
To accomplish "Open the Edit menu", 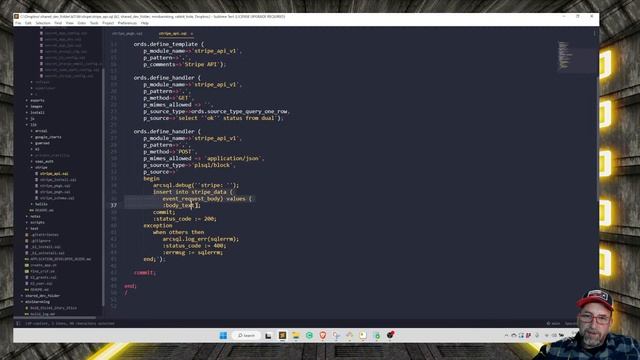I will point(28,23).
